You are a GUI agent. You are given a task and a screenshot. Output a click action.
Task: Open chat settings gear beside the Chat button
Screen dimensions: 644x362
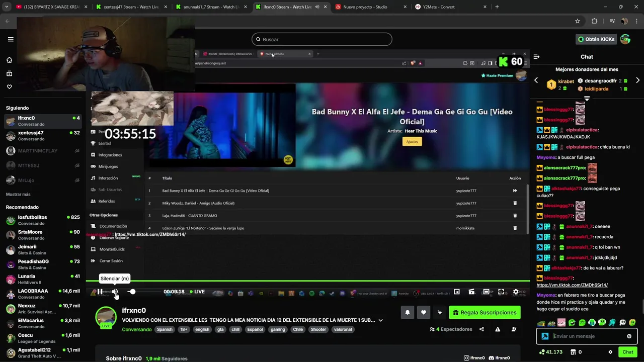610,352
